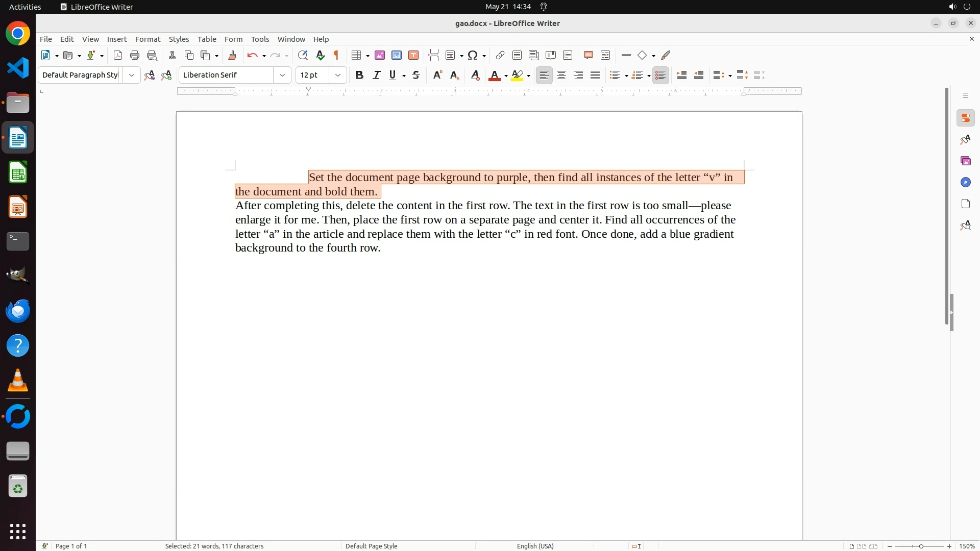980x551 pixels.
Task: Click the Export as PDF icon
Action: click(118, 55)
